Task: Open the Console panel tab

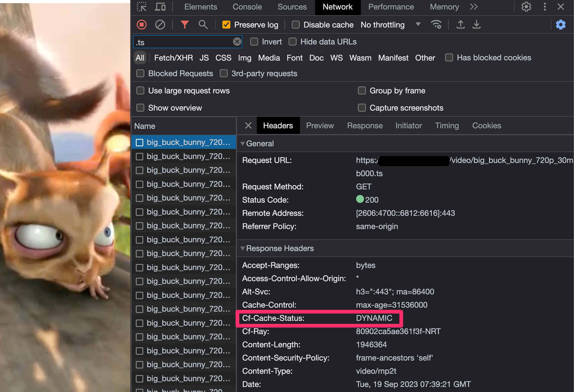Action: point(247,7)
